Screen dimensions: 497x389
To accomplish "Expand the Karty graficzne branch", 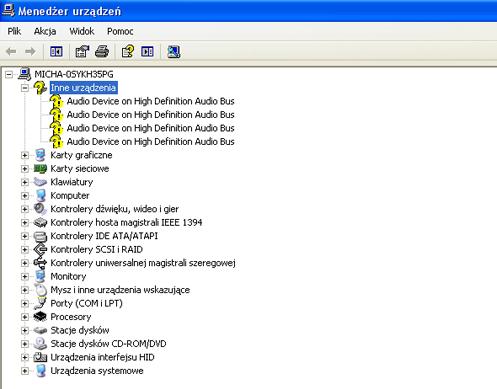I will pyautogui.click(x=25, y=155).
